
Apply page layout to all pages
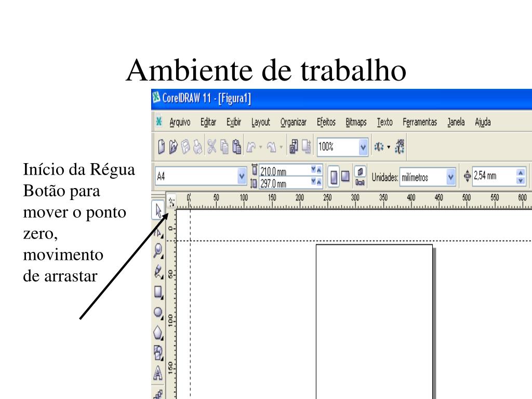360,171
